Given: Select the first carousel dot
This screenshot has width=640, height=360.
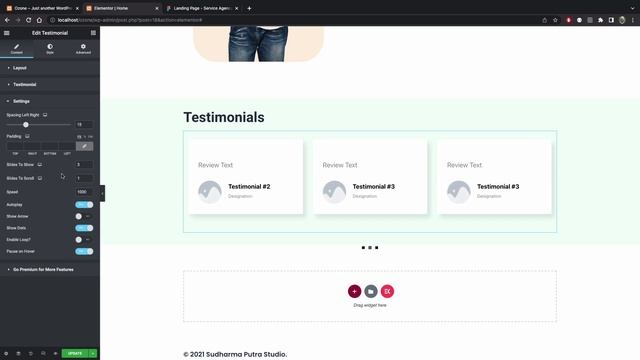Looking at the screenshot, I should point(363,248).
